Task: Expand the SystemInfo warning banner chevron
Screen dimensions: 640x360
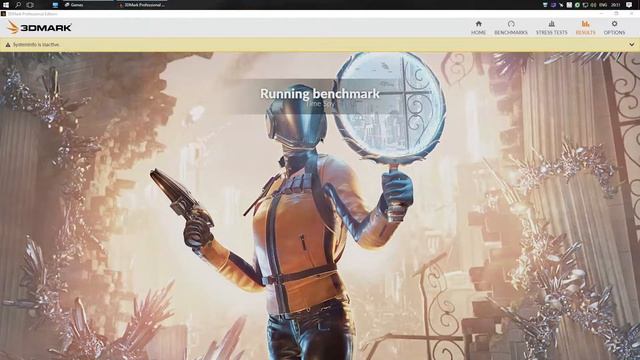Action: tap(631, 44)
